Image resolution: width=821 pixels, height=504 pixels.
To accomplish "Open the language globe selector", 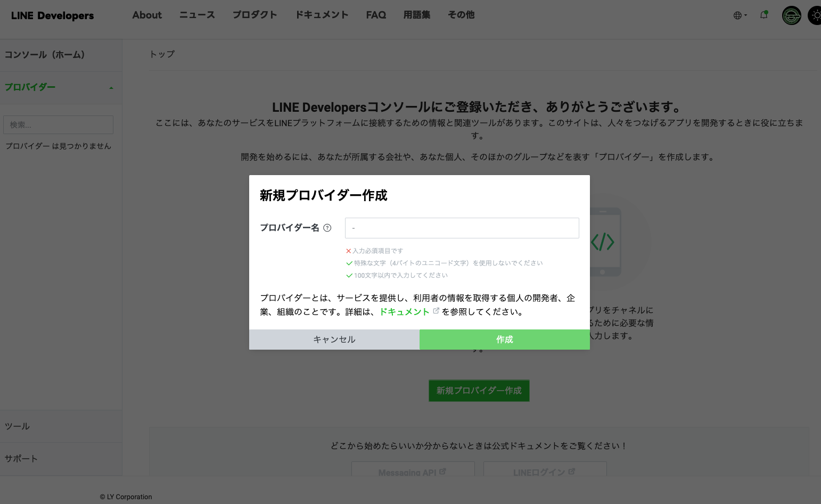I will (740, 15).
